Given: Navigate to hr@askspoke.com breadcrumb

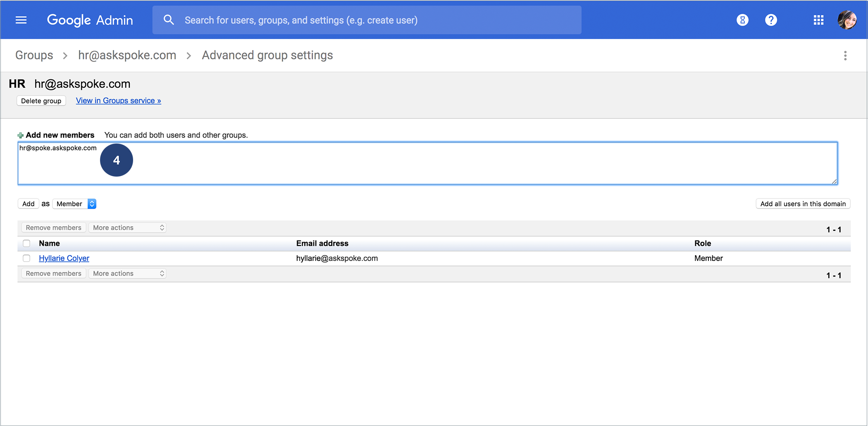Looking at the screenshot, I should 127,55.
